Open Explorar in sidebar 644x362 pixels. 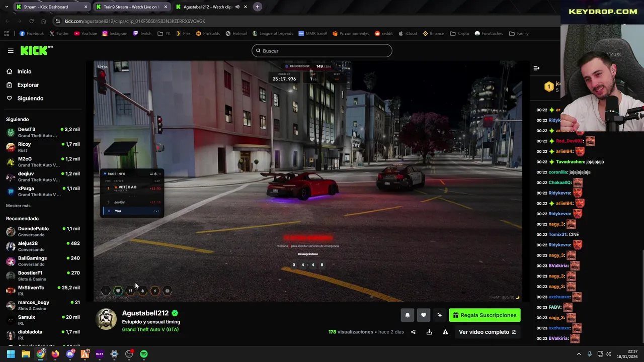23,85
